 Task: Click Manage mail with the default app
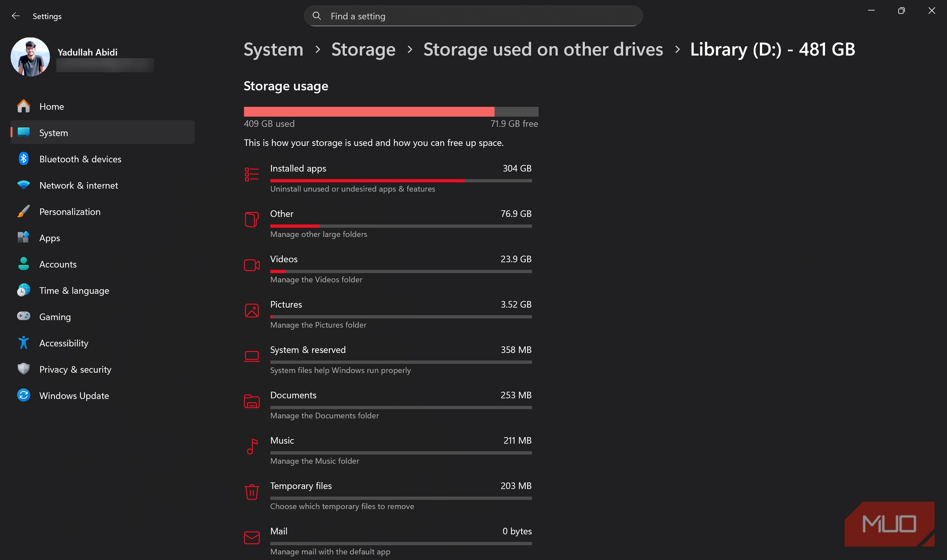(x=330, y=551)
